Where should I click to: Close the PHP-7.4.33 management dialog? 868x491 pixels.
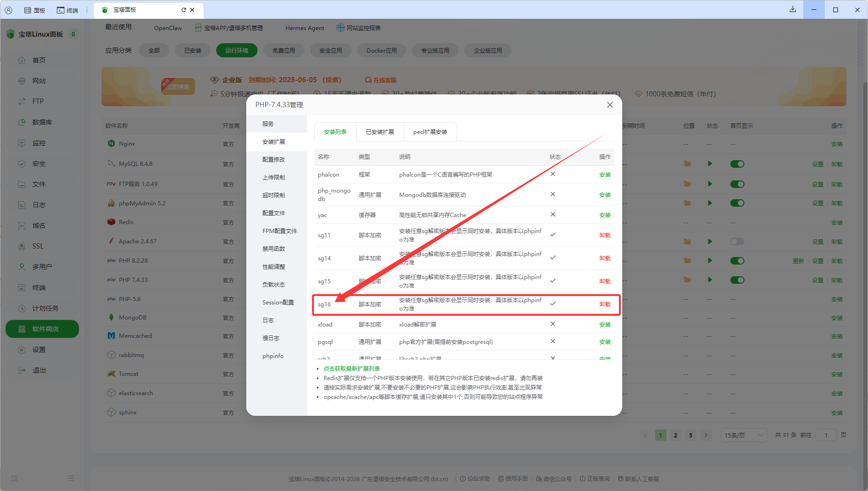[x=610, y=105]
